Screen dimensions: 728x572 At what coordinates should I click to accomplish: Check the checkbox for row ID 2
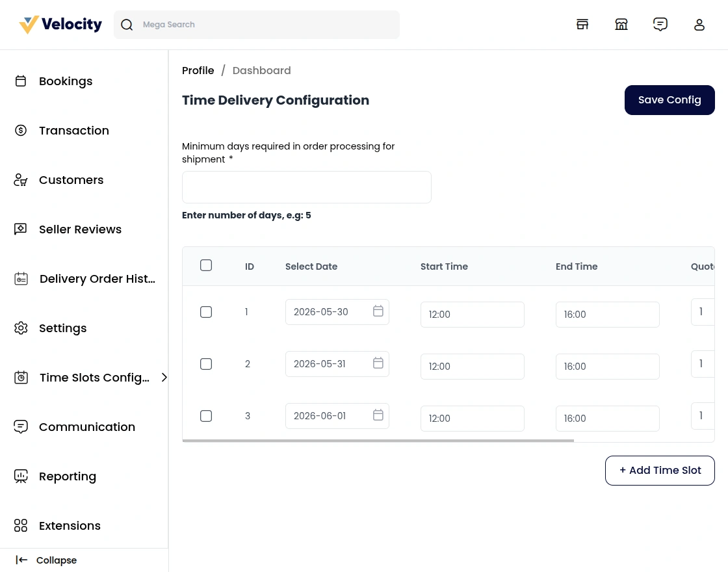(x=206, y=364)
